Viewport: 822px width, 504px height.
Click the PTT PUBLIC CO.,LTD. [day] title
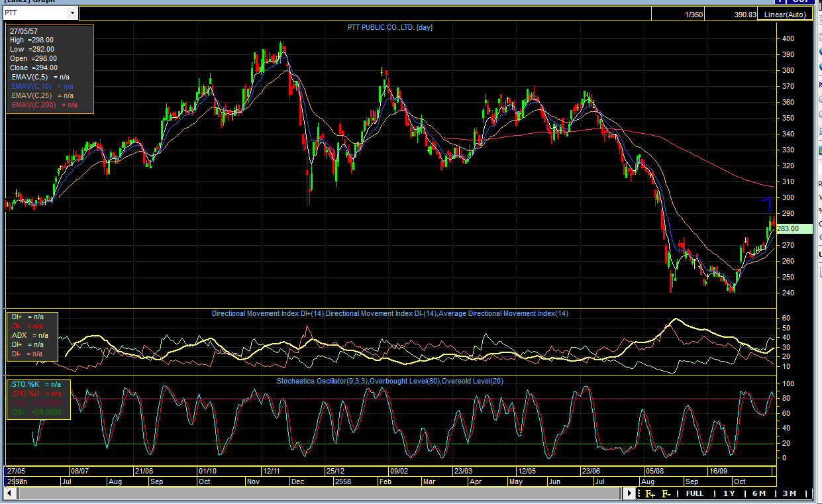[x=390, y=27]
